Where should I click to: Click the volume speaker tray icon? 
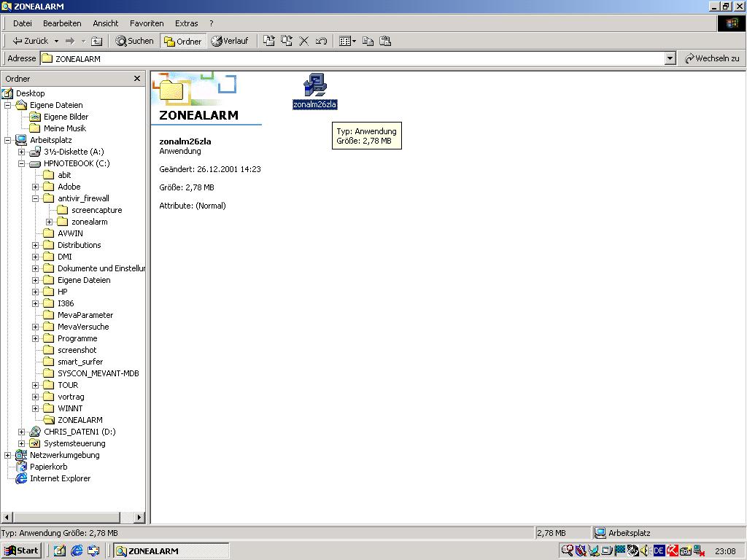point(645,551)
